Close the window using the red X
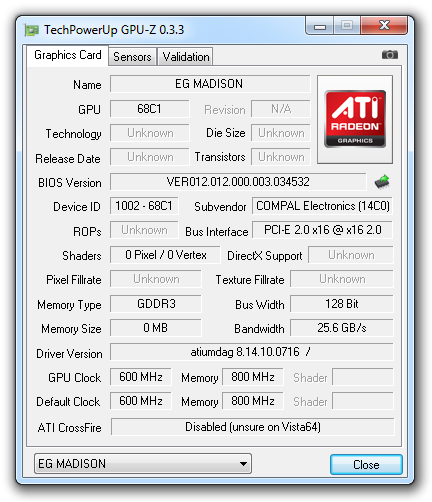Screen dimensions: 432x502 point(384,25)
